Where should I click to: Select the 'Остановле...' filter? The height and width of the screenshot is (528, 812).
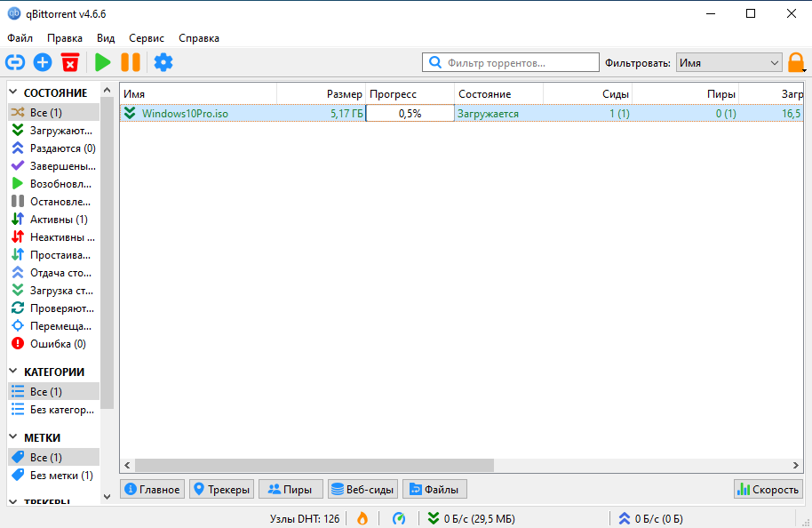point(53,202)
